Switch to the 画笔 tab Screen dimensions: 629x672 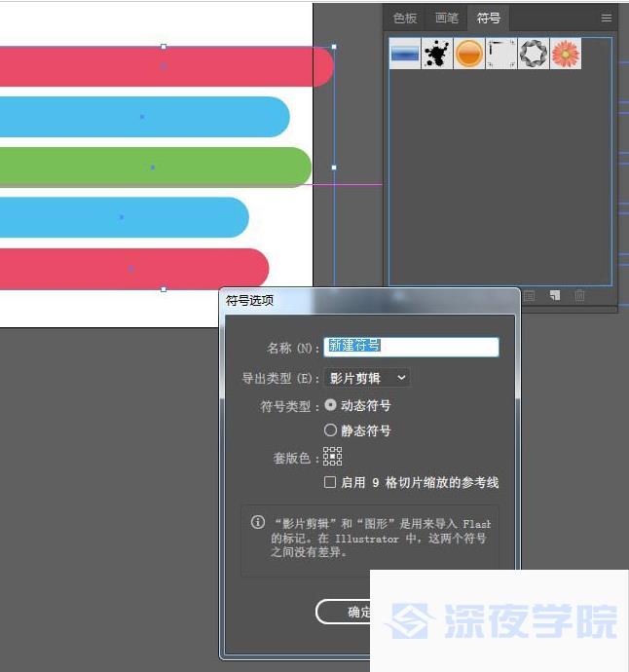(447, 18)
